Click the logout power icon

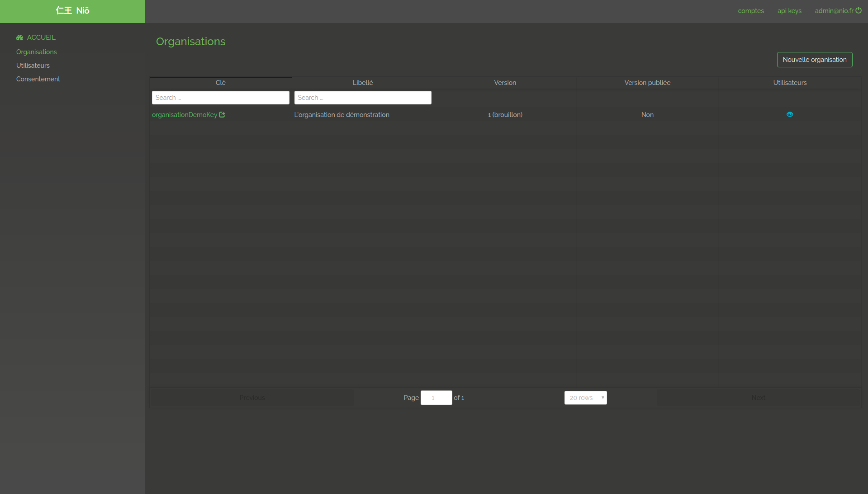tap(858, 10)
